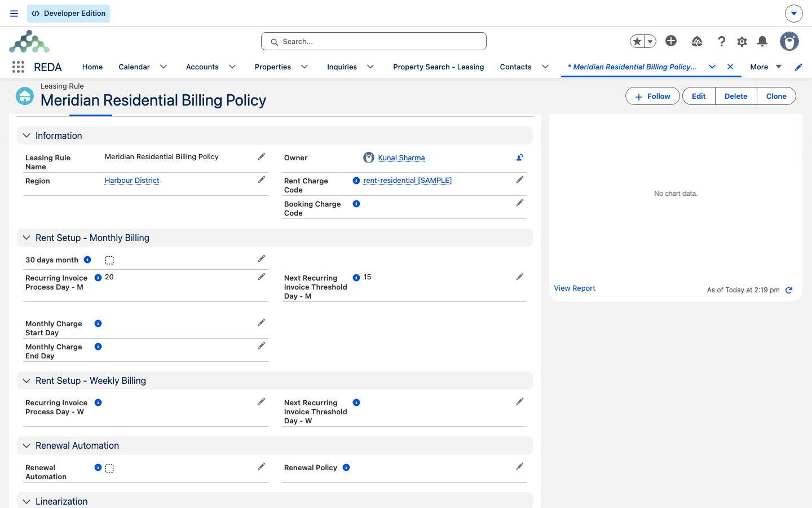Image resolution: width=812 pixels, height=508 pixels.
Task: Open the Harbour District region link
Action: pyautogui.click(x=132, y=180)
